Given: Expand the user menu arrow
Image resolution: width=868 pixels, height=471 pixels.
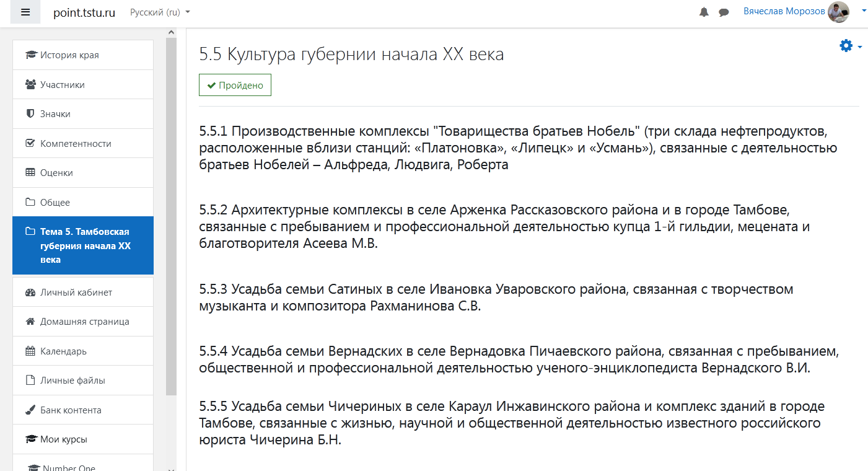Looking at the screenshot, I should pyautogui.click(x=864, y=11).
